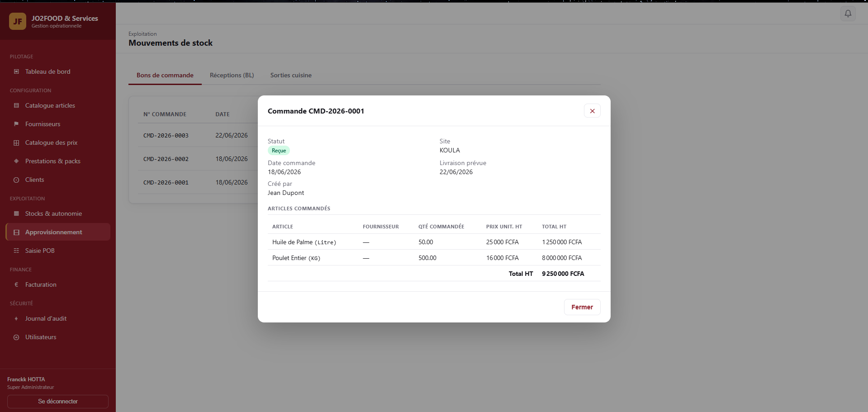The height and width of the screenshot is (412, 868).
Task: Open notifications bell icon
Action: point(848,14)
